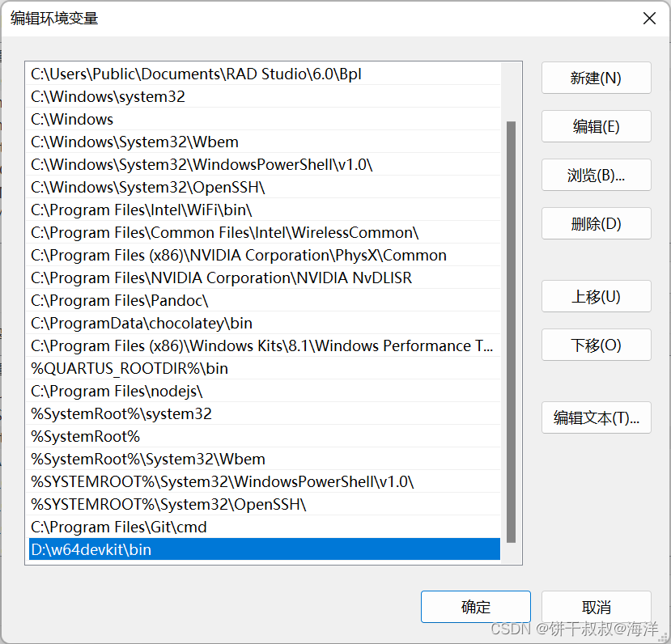Select %SYSTEMROOT%\System32\WindowsPowerShell\v1.0\ entry

tap(265, 482)
